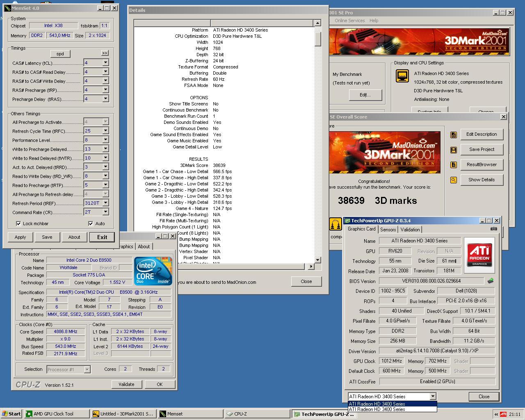525x420 pixels.
Task: Click the Intel Core 2 Duo logo in CPU-Z
Action: 153,271
